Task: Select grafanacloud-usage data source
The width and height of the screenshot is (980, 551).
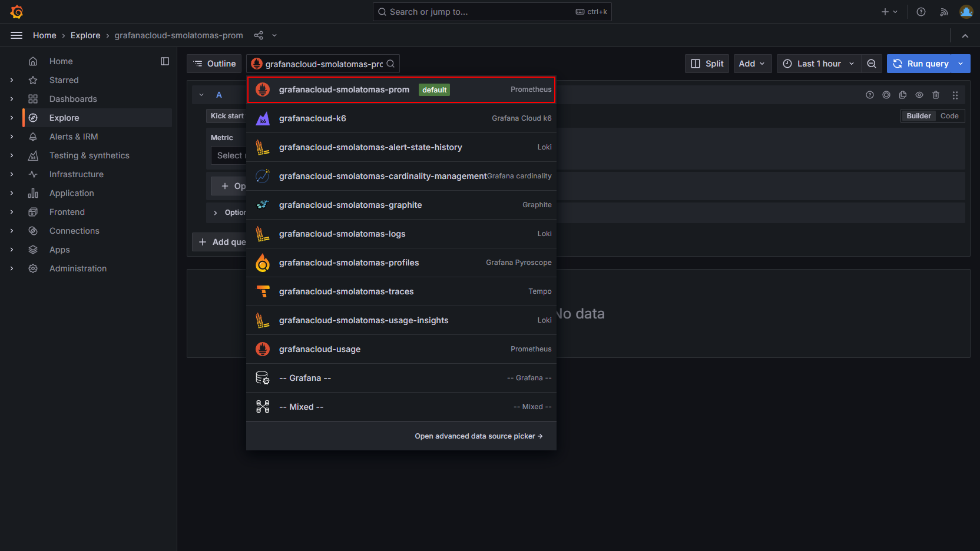Action: 401,349
